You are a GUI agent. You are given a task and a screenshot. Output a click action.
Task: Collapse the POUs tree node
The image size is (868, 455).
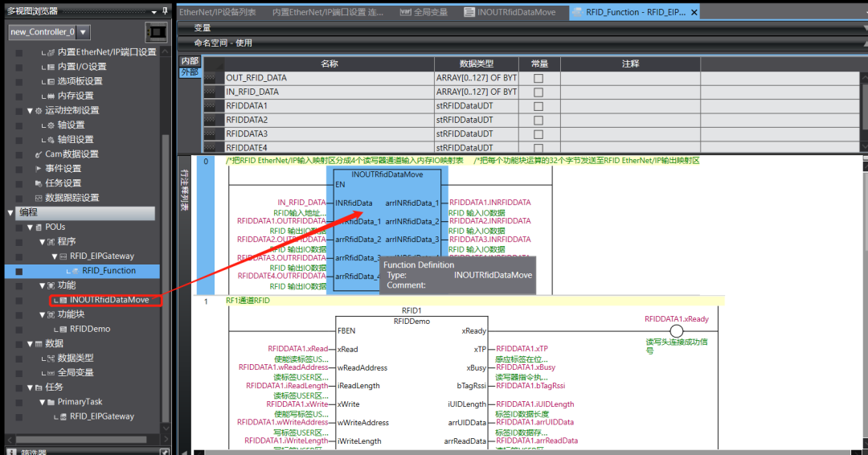click(x=30, y=227)
